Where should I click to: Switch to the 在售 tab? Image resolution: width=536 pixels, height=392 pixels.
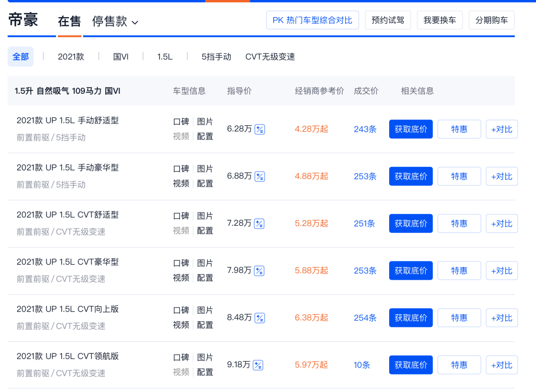(x=69, y=21)
